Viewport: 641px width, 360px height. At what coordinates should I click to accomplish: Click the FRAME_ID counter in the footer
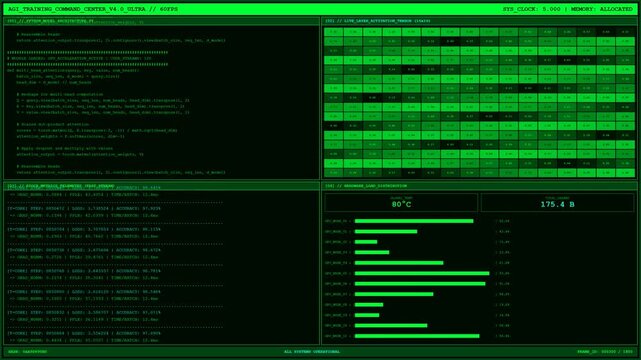605,351
